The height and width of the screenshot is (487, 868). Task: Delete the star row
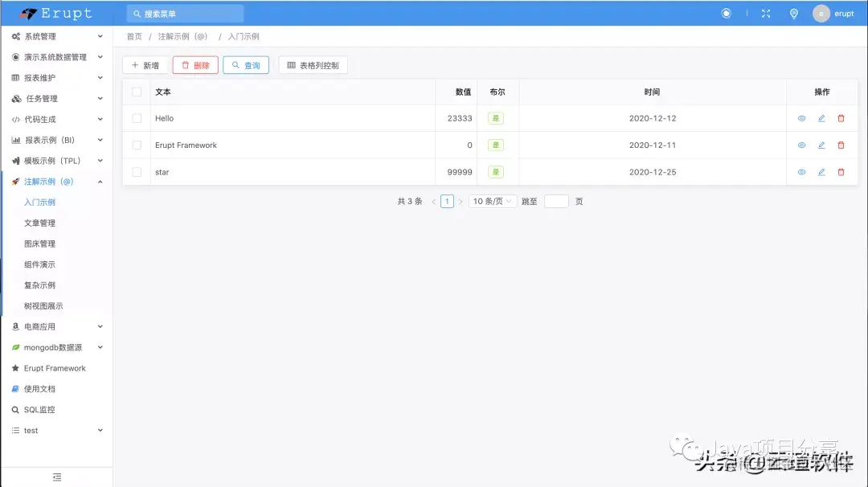pos(841,172)
